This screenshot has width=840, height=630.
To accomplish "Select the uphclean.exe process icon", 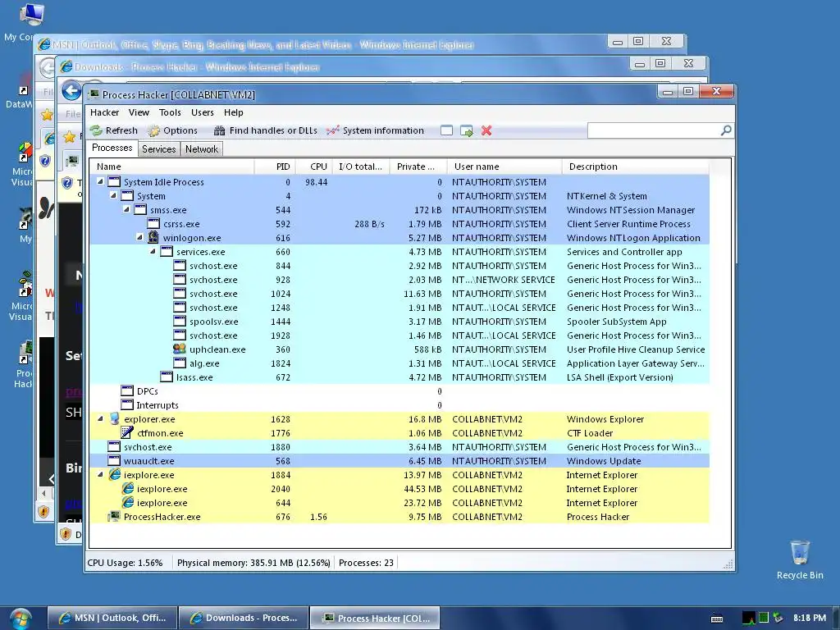I will [180, 349].
